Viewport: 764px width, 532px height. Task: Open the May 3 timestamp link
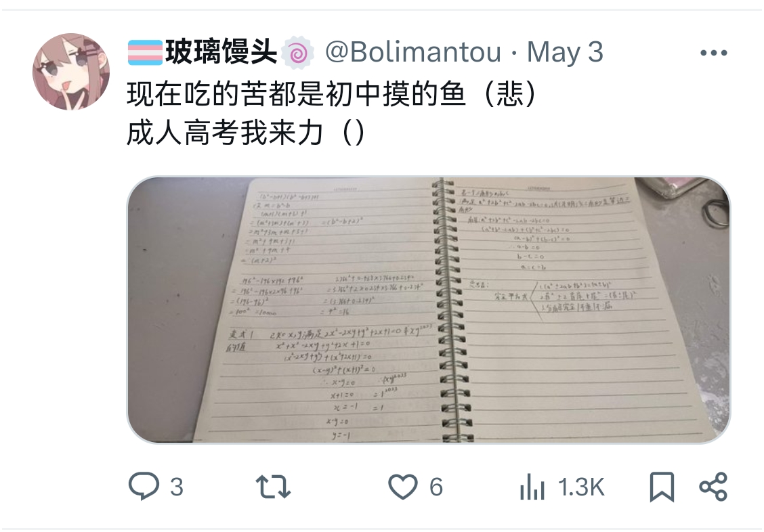[565, 52]
